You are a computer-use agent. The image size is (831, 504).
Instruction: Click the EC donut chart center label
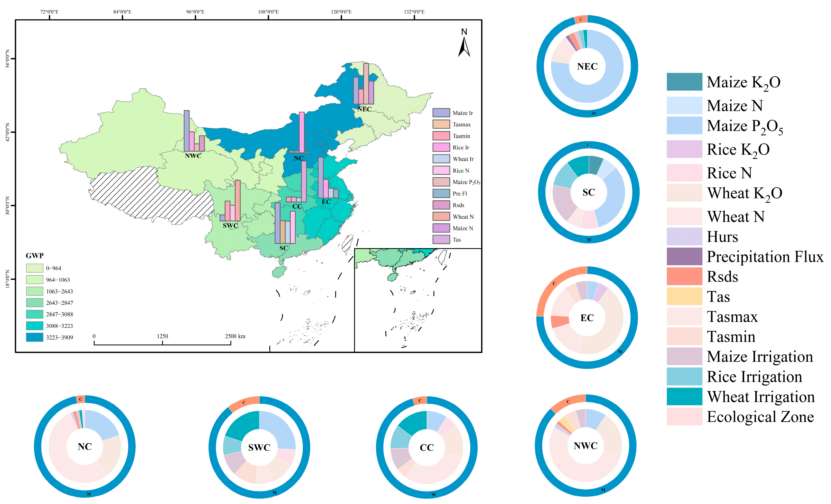[587, 318]
